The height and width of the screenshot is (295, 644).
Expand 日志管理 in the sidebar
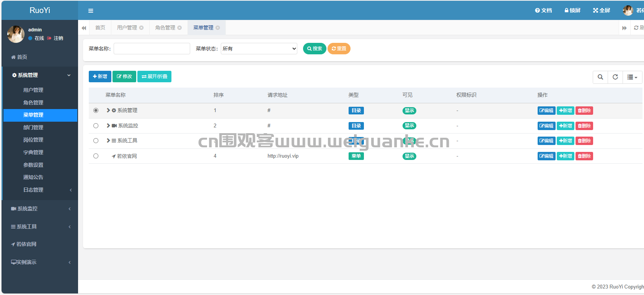(x=40, y=190)
